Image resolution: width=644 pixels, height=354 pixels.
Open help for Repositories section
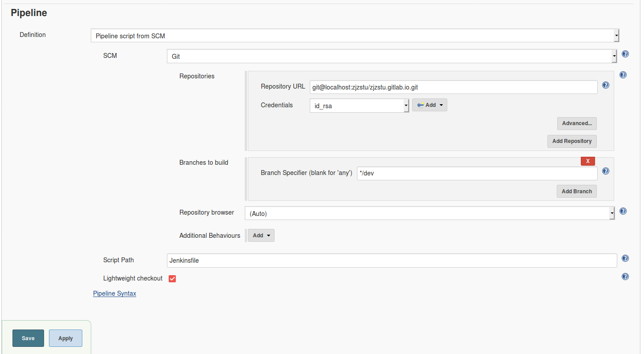[623, 75]
